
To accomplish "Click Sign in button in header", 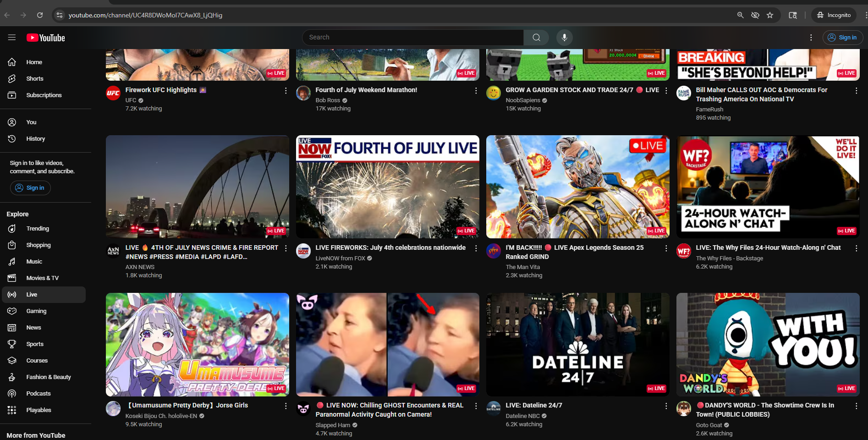I will (x=842, y=38).
